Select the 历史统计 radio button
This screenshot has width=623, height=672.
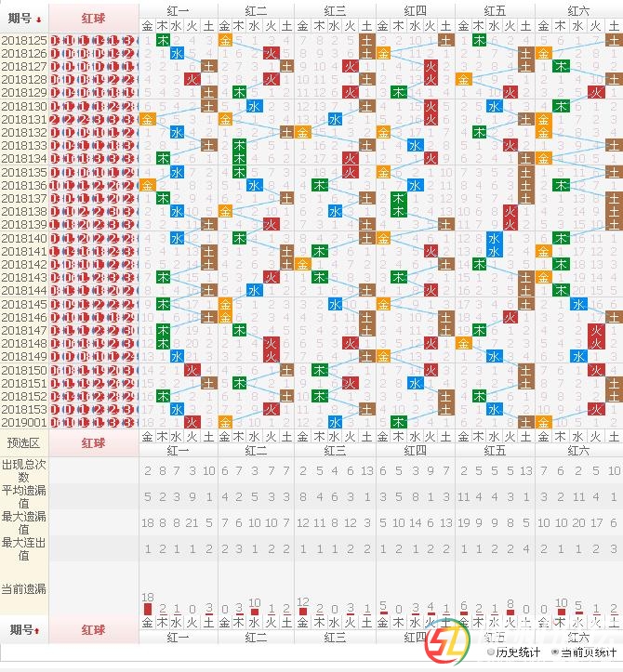point(490,652)
